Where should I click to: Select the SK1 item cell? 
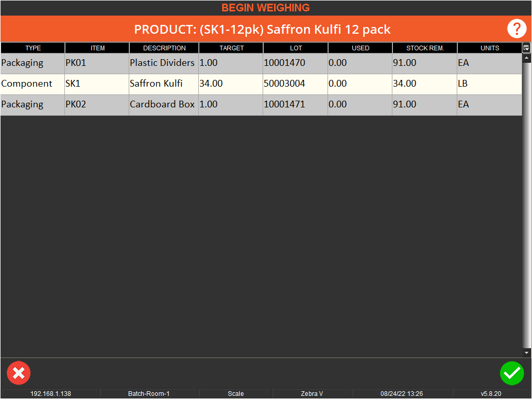97,84
